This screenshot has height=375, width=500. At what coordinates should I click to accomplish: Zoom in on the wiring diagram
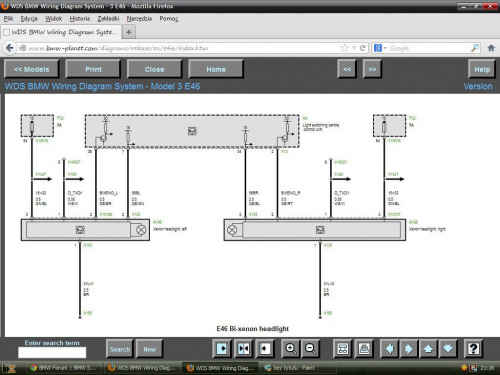(x=291, y=349)
